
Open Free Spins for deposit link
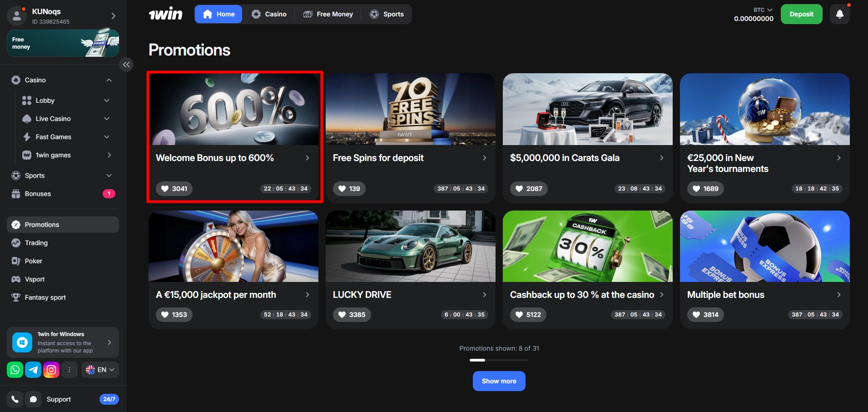(378, 158)
